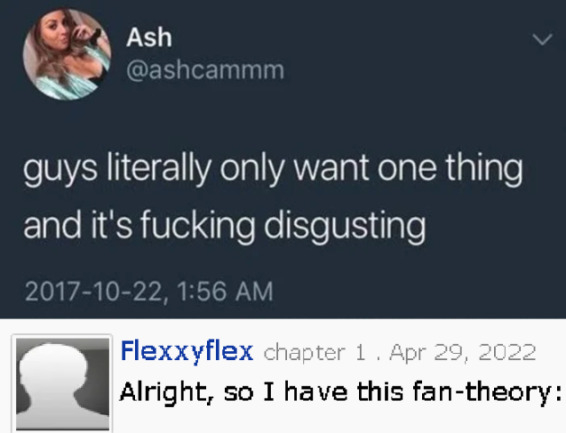The width and height of the screenshot is (566, 433).
Task: Select the Apr 29, 2022 review date
Action: point(462,353)
